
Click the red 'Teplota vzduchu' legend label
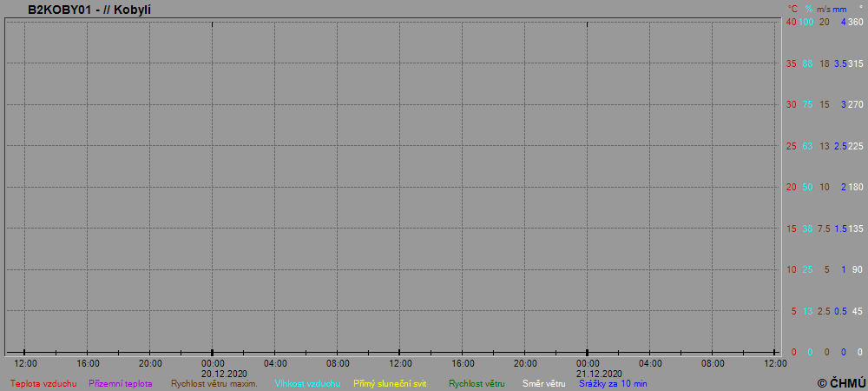click(x=43, y=383)
